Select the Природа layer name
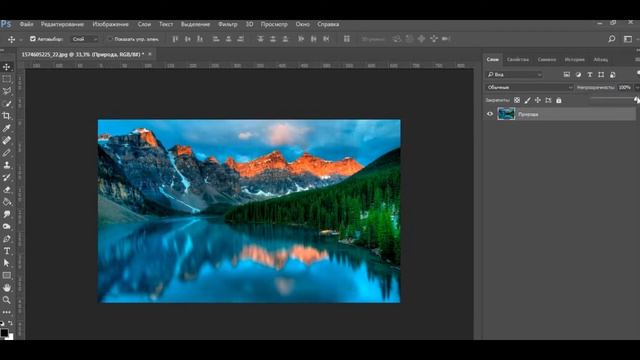Viewport: 640px width, 360px height. [528, 115]
